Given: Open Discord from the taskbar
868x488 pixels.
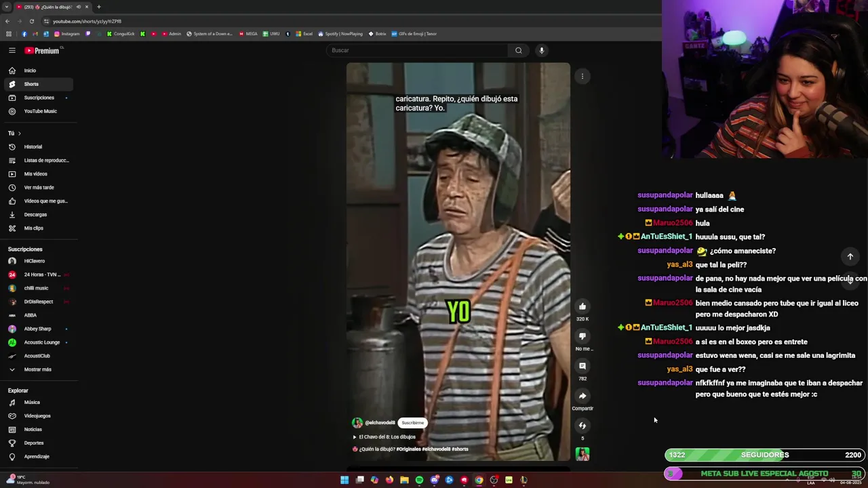Looking at the screenshot, I should (434, 480).
